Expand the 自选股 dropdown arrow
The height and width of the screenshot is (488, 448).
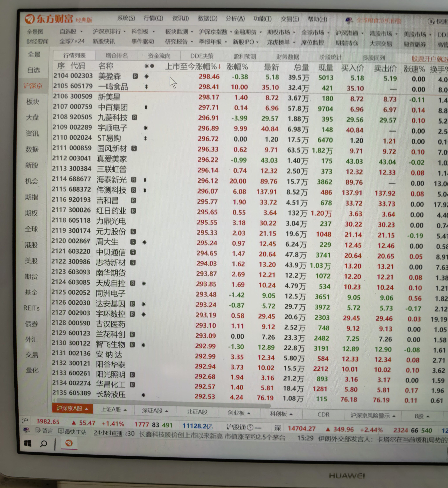(x=82, y=32)
